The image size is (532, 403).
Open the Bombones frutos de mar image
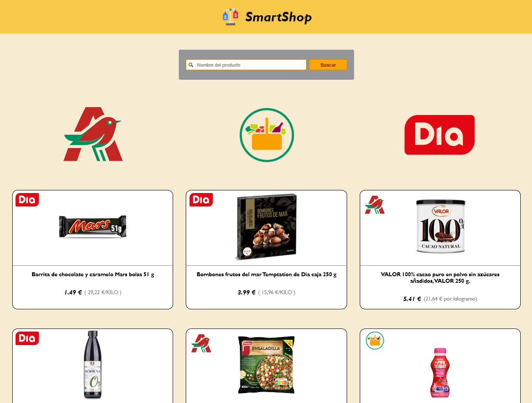[266, 227]
